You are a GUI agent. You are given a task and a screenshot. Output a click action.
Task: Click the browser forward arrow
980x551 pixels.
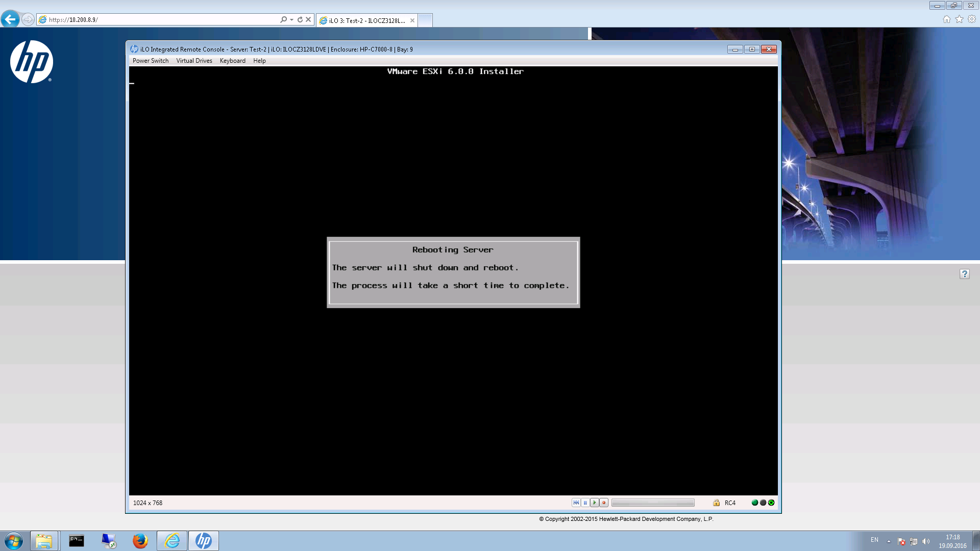click(28, 19)
